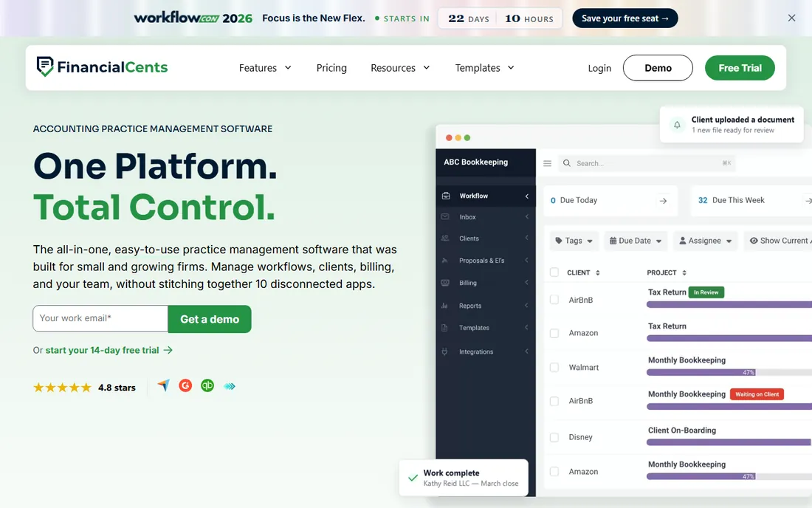Image resolution: width=812 pixels, height=508 pixels.
Task: Click the G2 review icon
Action: [185, 385]
